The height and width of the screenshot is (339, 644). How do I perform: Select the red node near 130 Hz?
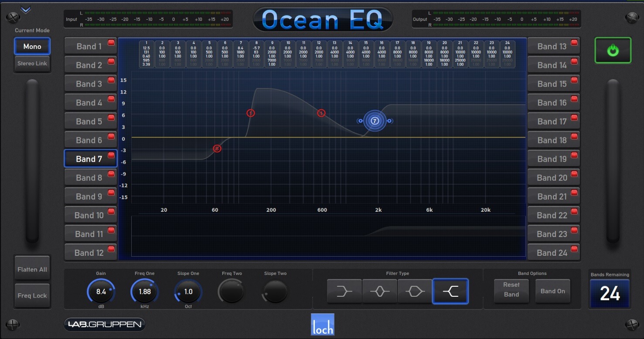tap(251, 113)
